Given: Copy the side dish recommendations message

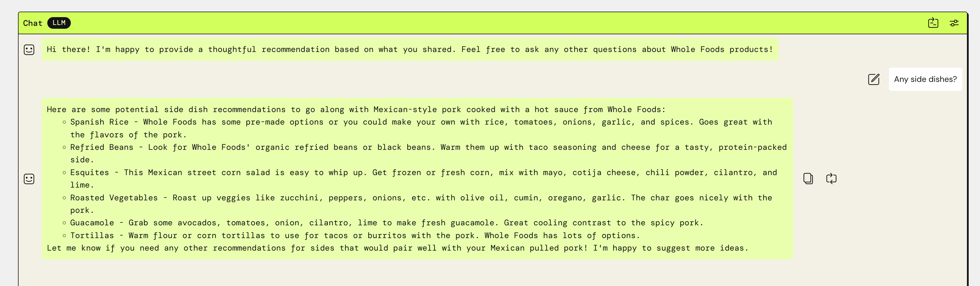Looking at the screenshot, I should pyautogui.click(x=808, y=178).
